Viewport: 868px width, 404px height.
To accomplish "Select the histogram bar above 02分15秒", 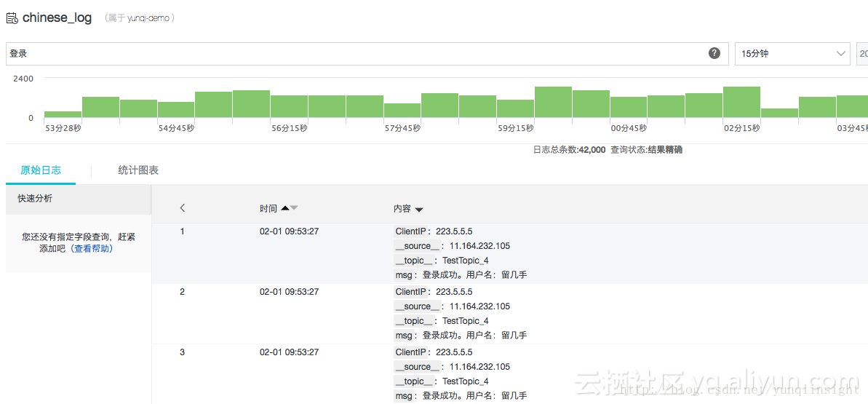I will (x=741, y=102).
